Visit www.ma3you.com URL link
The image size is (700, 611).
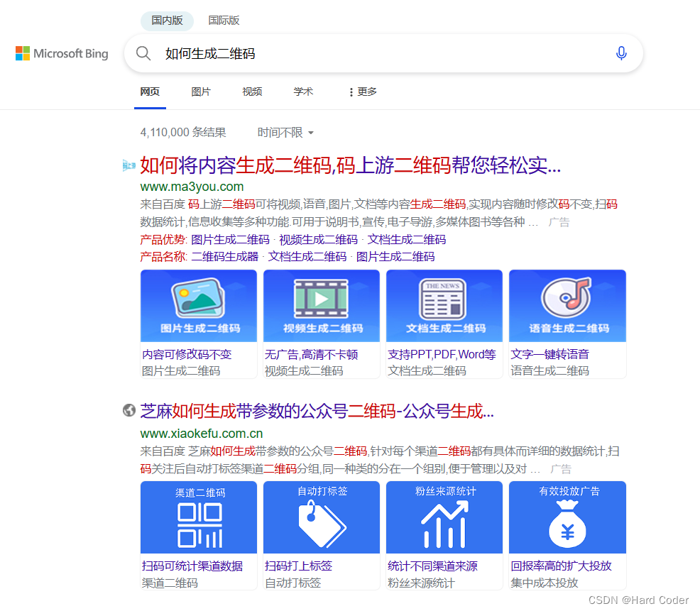coord(192,187)
